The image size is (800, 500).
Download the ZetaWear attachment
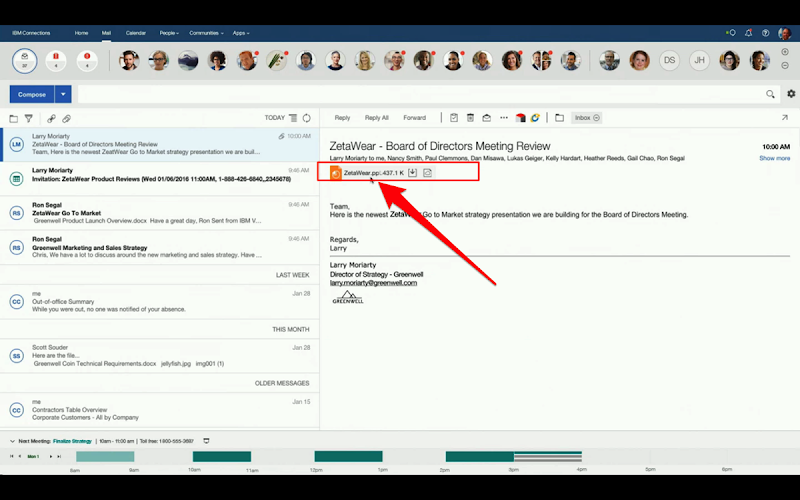[413, 172]
